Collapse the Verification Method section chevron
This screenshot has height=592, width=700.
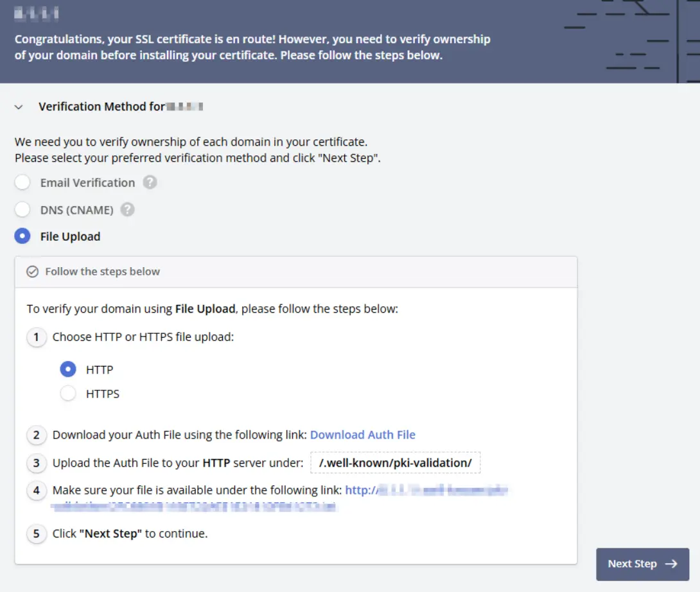19,107
